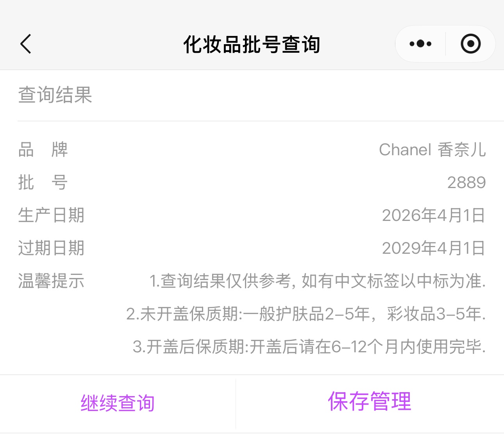Select the page title 化妆品批号查询
The image size is (504, 443).
252,44
